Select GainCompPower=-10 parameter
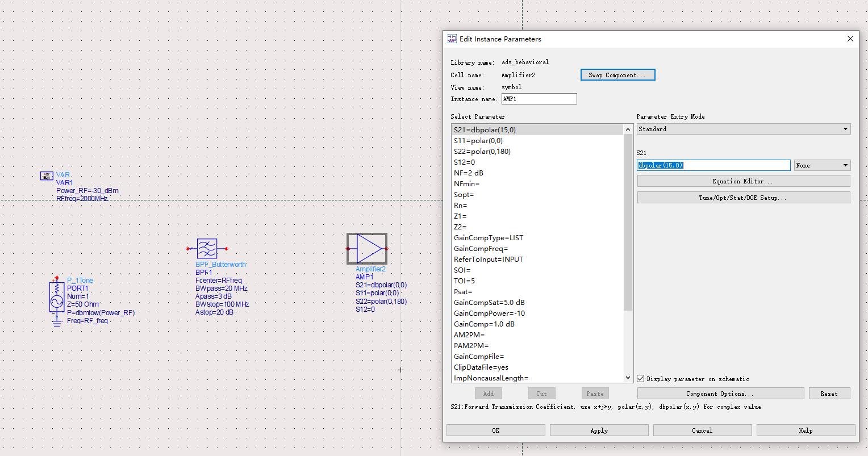 [537, 313]
